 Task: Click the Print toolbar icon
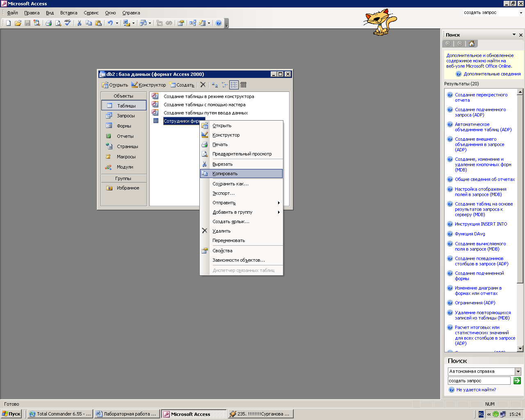click(48, 23)
